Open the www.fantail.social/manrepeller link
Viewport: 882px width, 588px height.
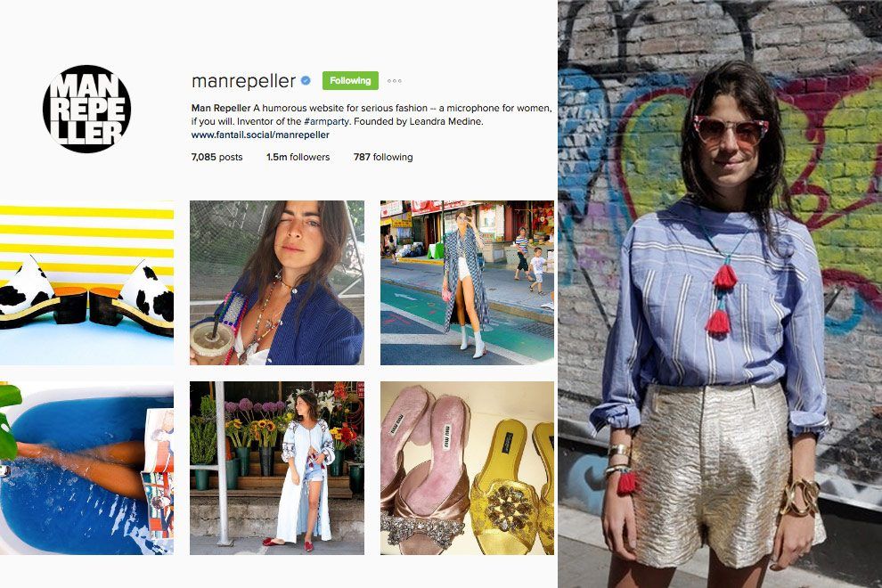coord(260,135)
